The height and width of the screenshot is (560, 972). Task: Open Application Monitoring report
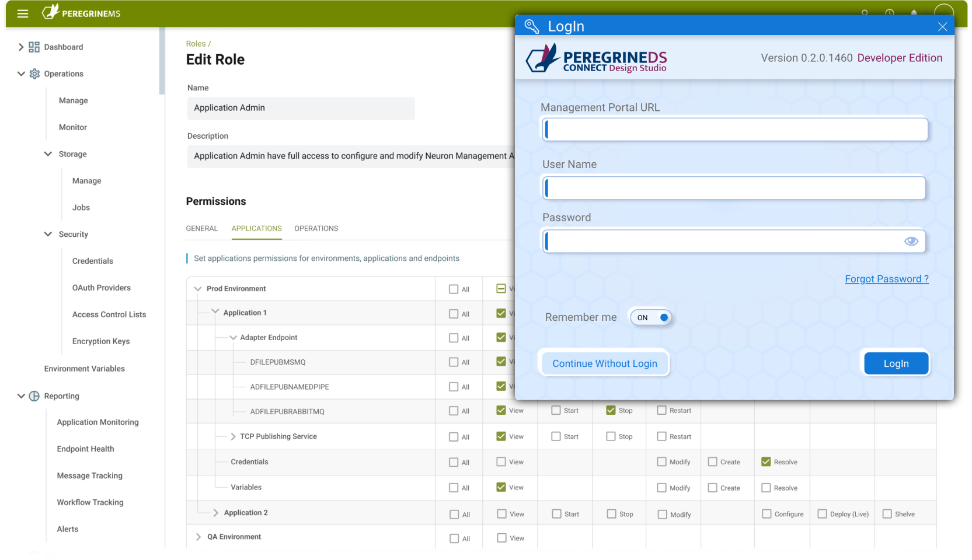[x=98, y=422]
